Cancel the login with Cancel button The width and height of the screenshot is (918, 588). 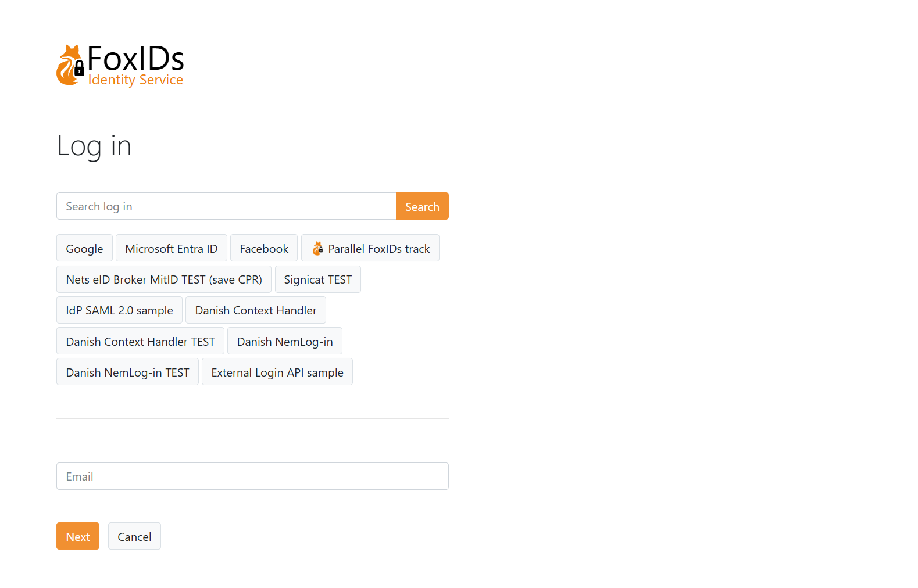134,536
